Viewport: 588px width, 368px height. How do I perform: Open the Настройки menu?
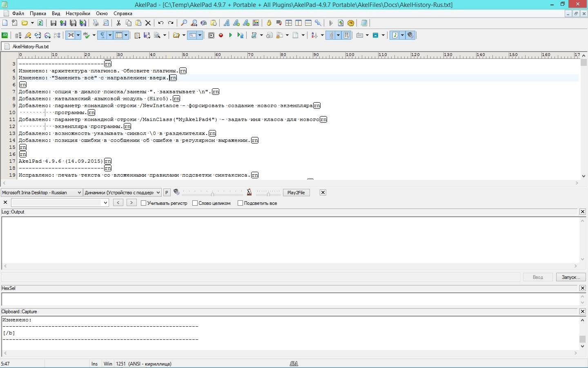pyautogui.click(x=78, y=13)
